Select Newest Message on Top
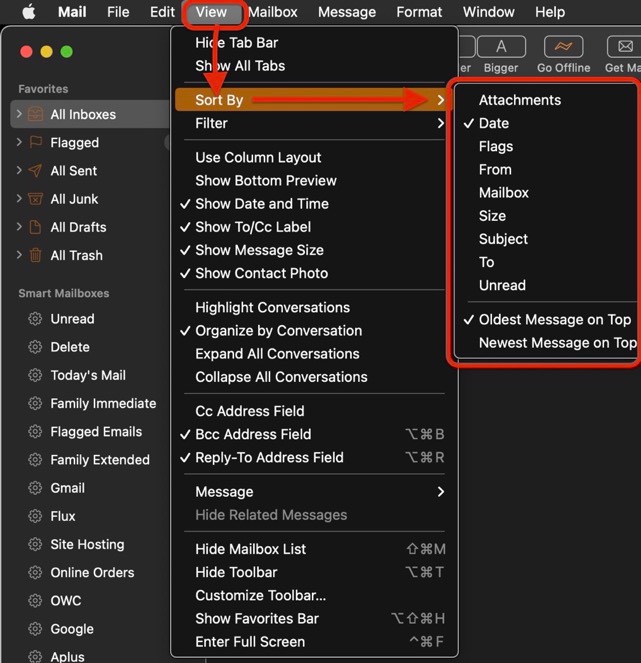This screenshot has width=641, height=663. pyautogui.click(x=548, y=343)
